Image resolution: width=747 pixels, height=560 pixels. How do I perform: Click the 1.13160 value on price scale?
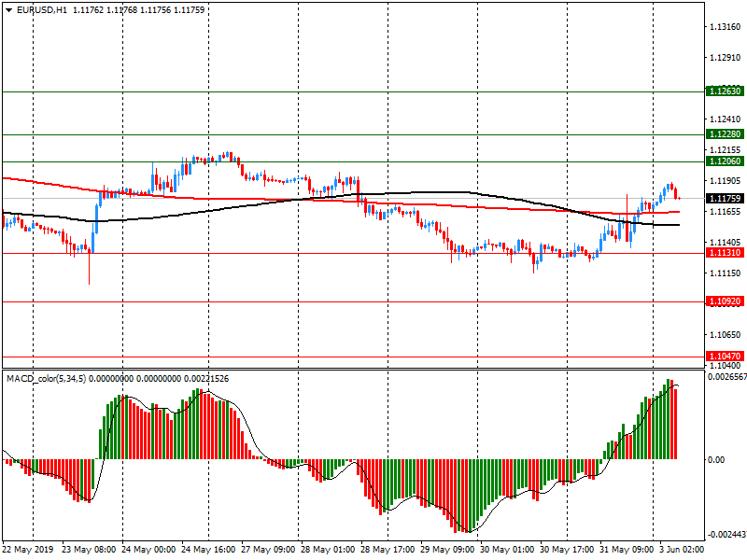click(725, 27)
